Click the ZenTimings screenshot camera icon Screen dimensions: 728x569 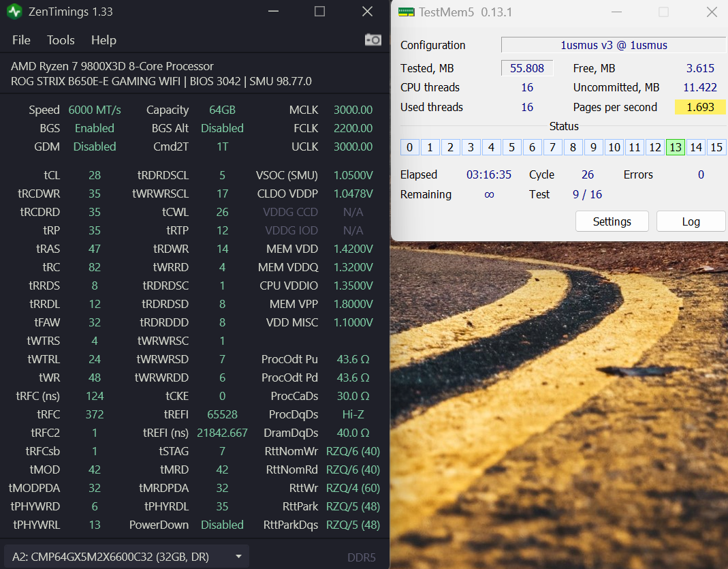point(373,40)
